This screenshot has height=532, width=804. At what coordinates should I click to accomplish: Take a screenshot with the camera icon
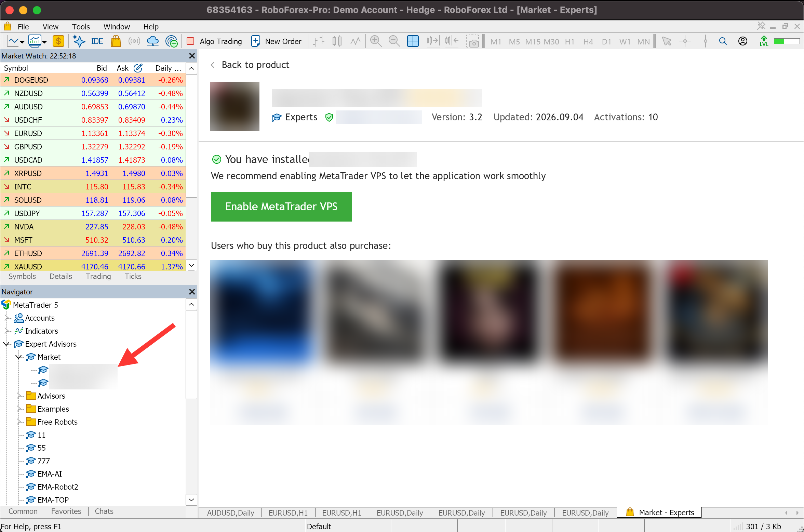click(x=472, y=41)
